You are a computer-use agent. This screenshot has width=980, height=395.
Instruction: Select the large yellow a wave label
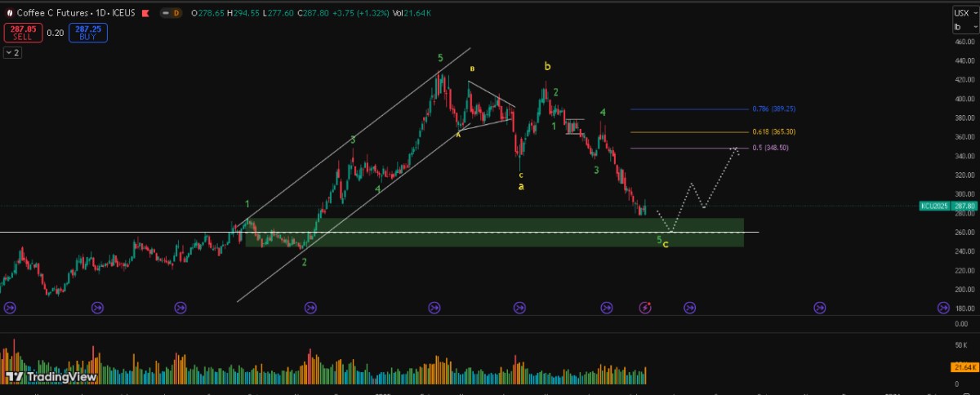pyautogui.click(x=522, y=186)
